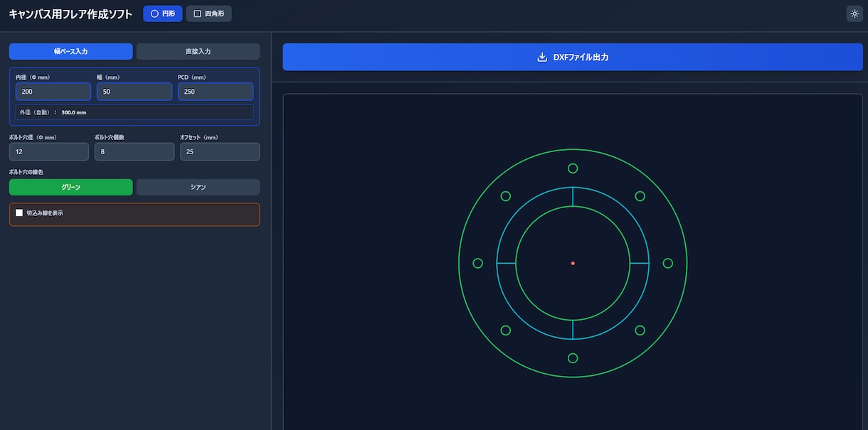Screen dimensions: 868x430
Task: Click the PCD input field showing 250
Action: tap(216, 92)
